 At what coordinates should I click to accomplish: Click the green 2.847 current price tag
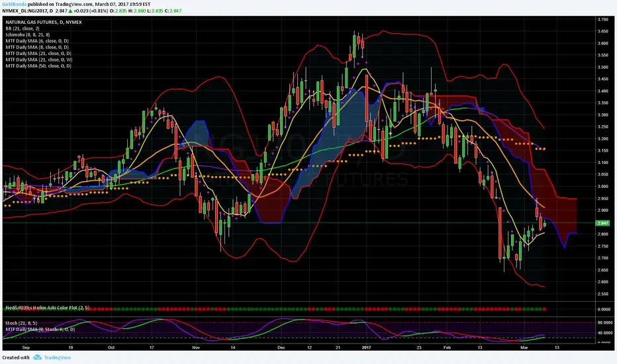603,223
